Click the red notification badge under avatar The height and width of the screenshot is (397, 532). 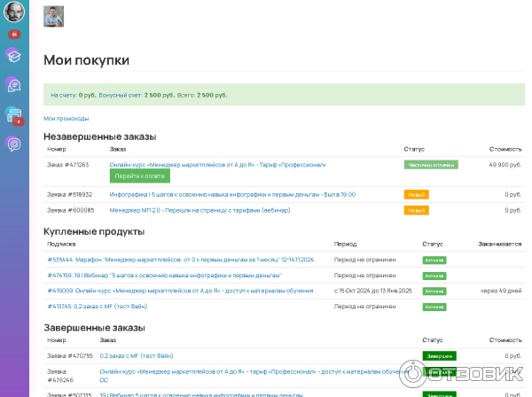(x=13, y=34)
